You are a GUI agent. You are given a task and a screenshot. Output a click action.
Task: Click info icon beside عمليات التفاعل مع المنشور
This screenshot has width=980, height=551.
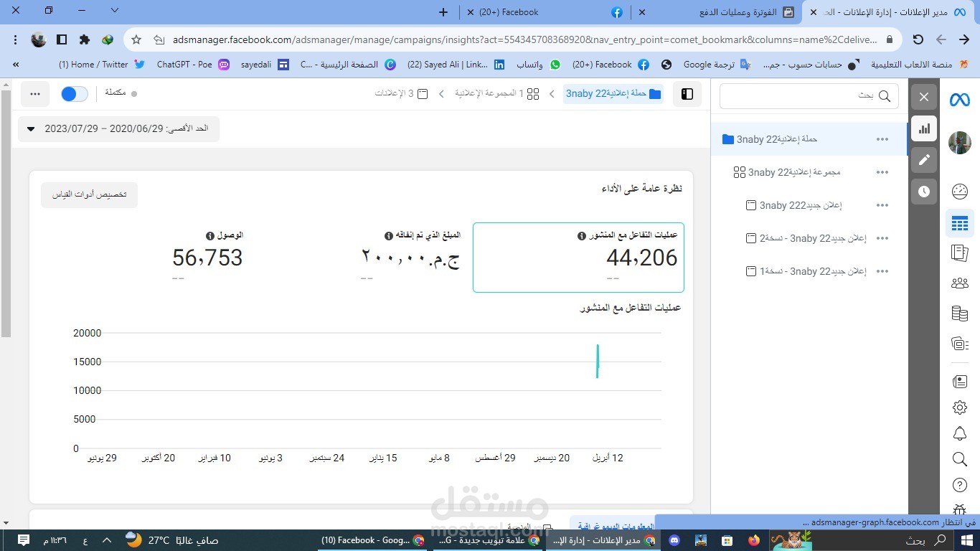582,235
